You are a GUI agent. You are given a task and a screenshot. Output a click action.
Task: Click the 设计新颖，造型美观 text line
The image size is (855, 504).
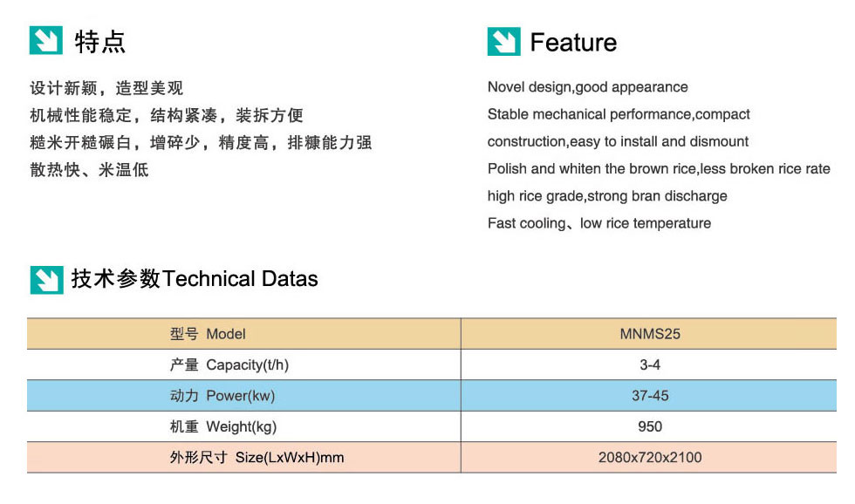pyautogui.click(x=106, y=88)
